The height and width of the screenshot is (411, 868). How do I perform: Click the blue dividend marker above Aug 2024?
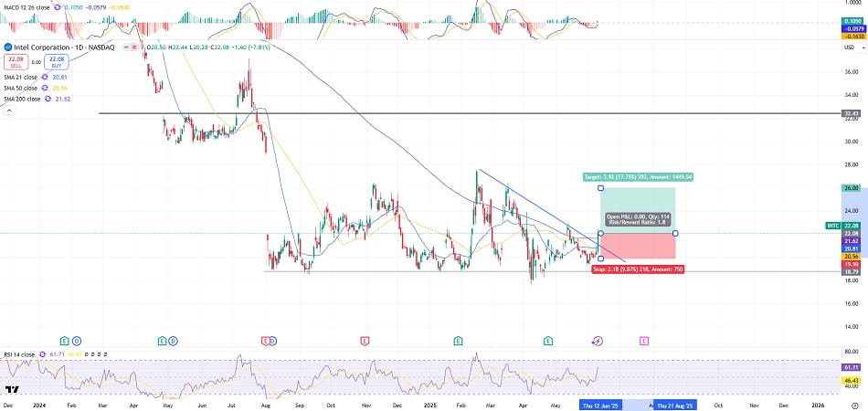pos(273,341)
